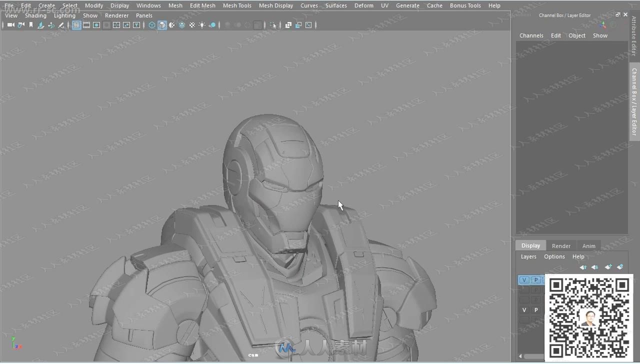Toggle Use All Lights bulb icon
This screenshot has width=640, height=364.
click(x=202, y=25)
